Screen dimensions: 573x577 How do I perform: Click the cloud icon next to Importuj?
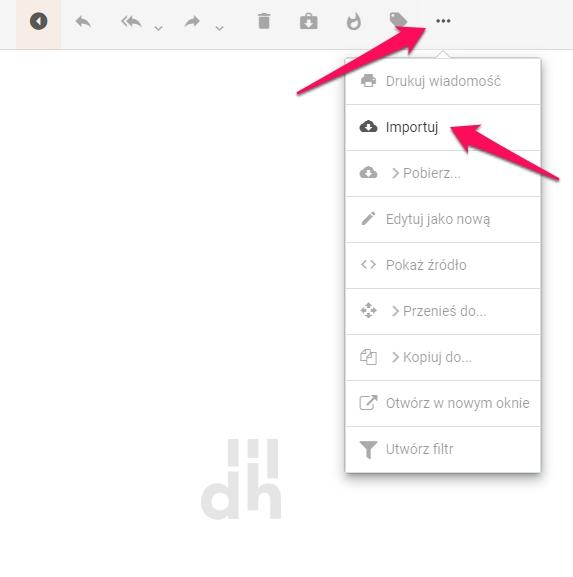(x=368, y=127)
